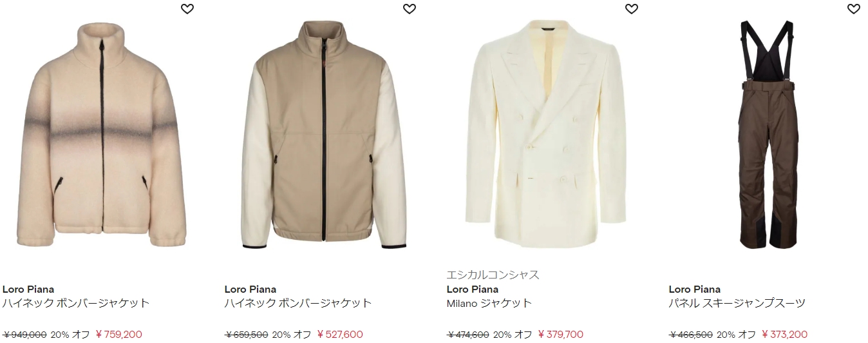
Task: Click the first ハイネック ボンバージャケット title
Action: [76, 303]
